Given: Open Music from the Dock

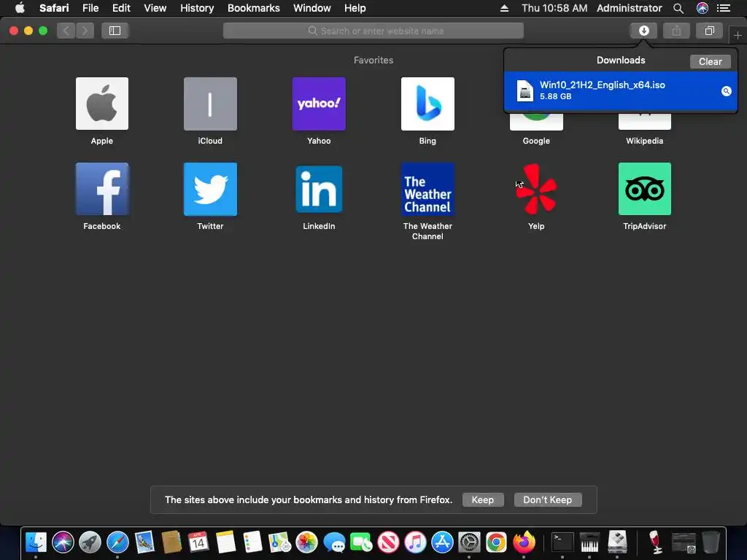Looking at the screenshot, I should (415, 542).
